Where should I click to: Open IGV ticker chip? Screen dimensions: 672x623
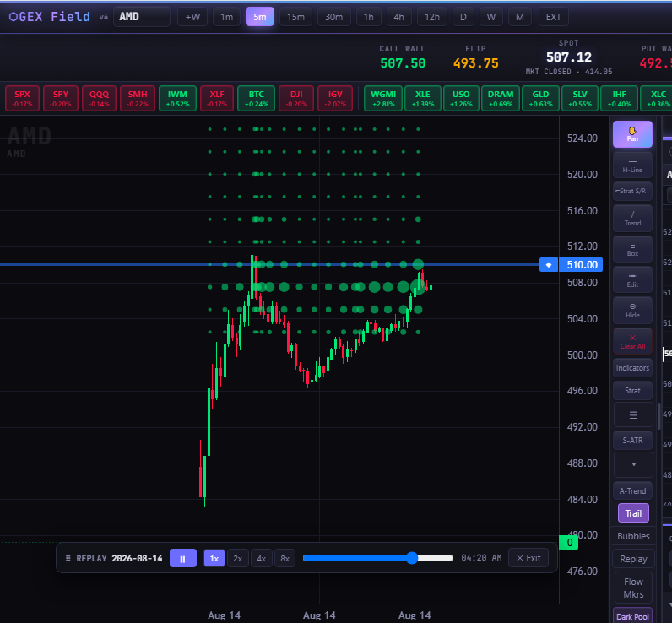point(335,98)
